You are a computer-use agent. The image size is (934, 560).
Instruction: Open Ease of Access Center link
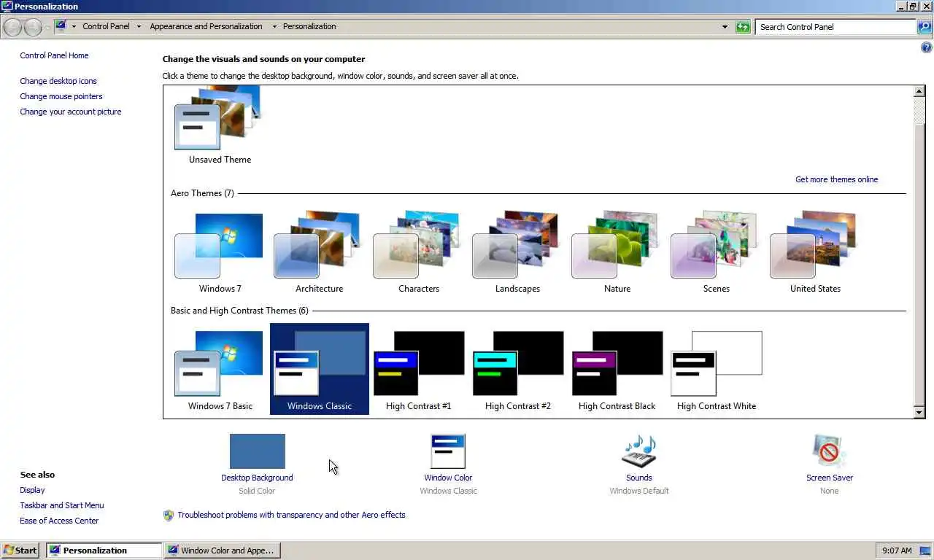pos(59,521)
